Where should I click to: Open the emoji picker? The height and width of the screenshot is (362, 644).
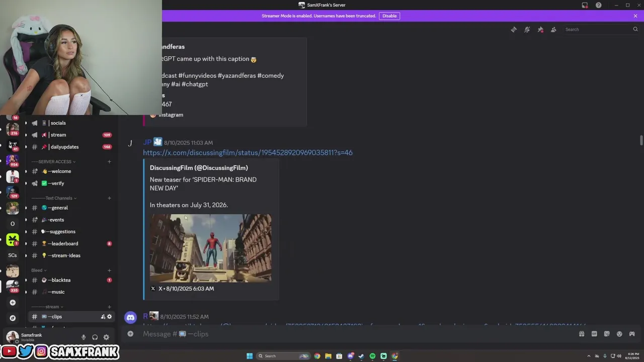coord(619,334)
